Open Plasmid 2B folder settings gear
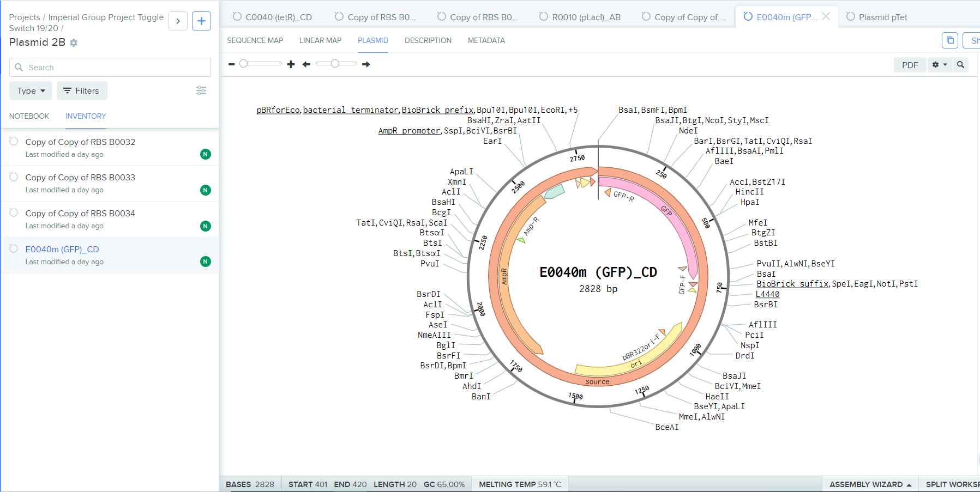 [x=74, y=42]
